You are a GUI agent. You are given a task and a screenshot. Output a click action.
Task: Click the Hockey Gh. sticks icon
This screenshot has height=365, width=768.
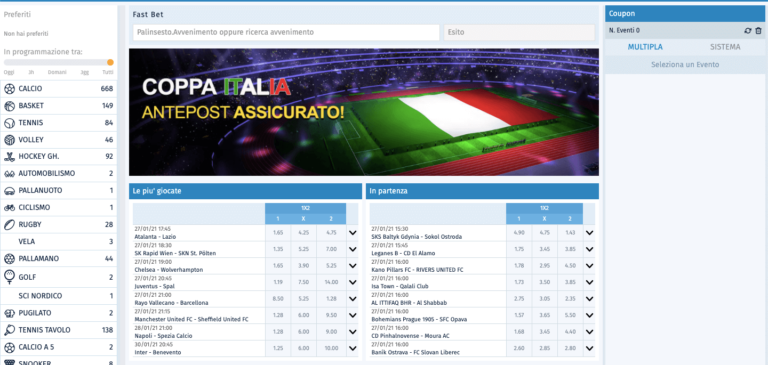click(9, 157)
